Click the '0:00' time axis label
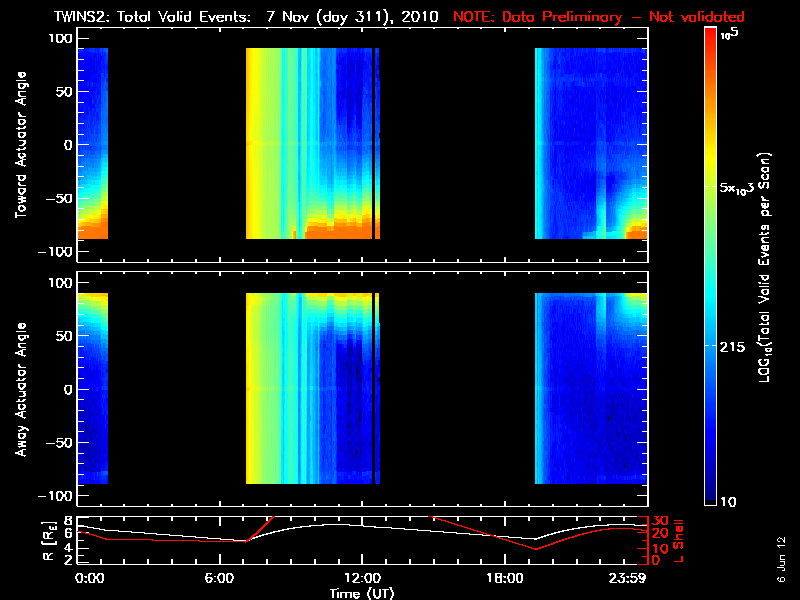Viewport: 800px width, 600px height. (90, 578)
